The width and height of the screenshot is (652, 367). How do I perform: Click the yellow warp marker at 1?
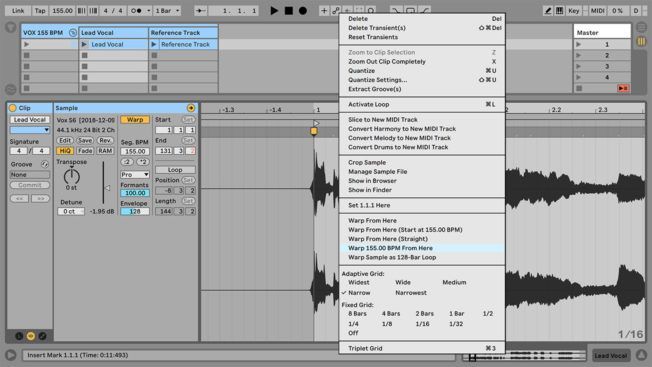314,131
